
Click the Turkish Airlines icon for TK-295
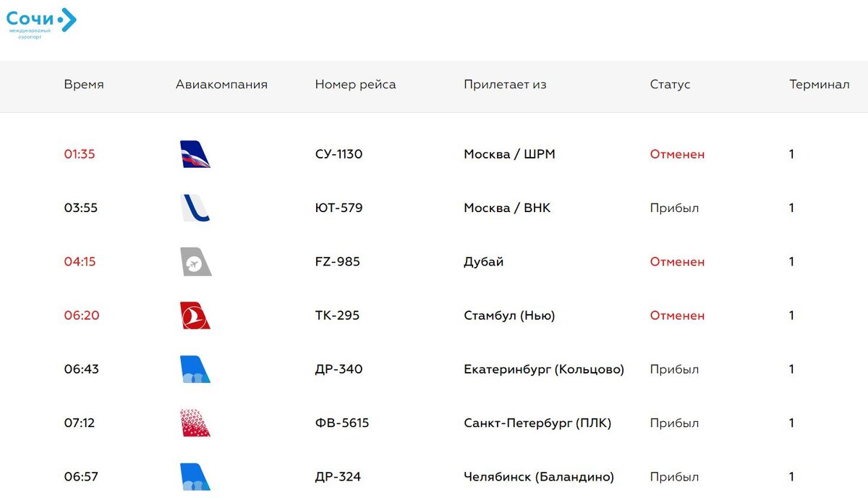[195, 316]
